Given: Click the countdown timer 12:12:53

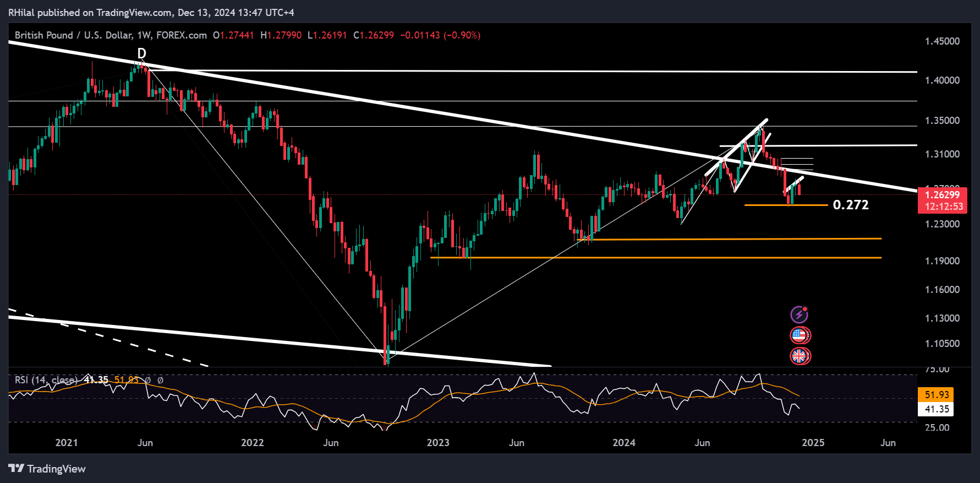Looking at the screenshot, I should 944,207.
